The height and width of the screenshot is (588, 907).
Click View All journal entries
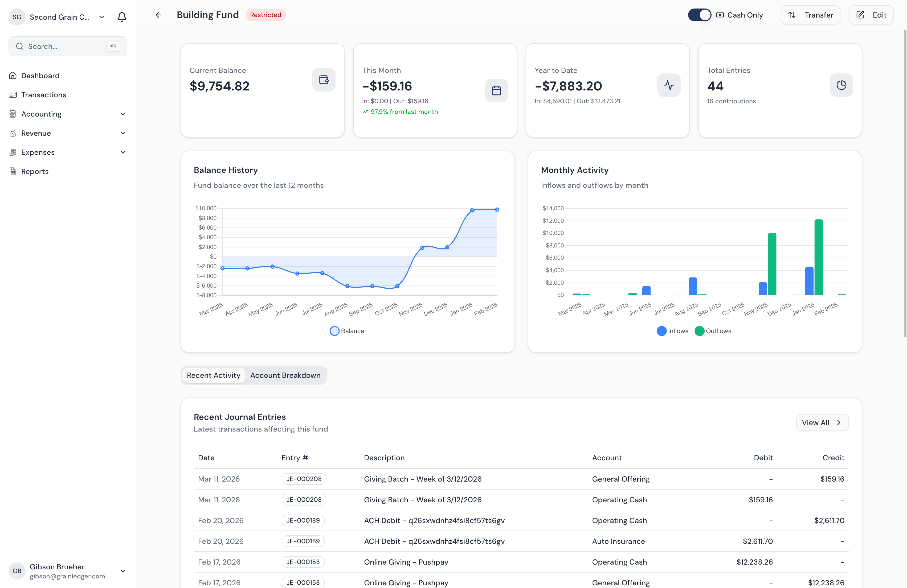pos(822,422)
